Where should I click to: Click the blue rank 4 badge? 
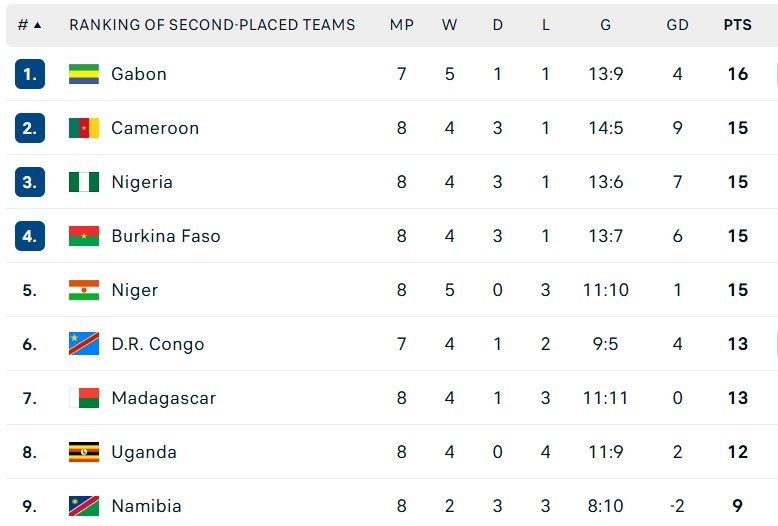tap(30, 236)
